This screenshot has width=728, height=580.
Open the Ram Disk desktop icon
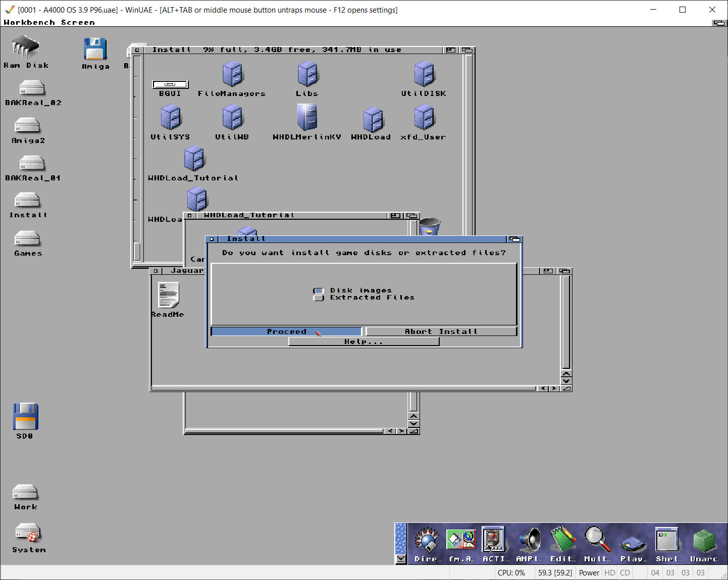[x=25, y=46]
